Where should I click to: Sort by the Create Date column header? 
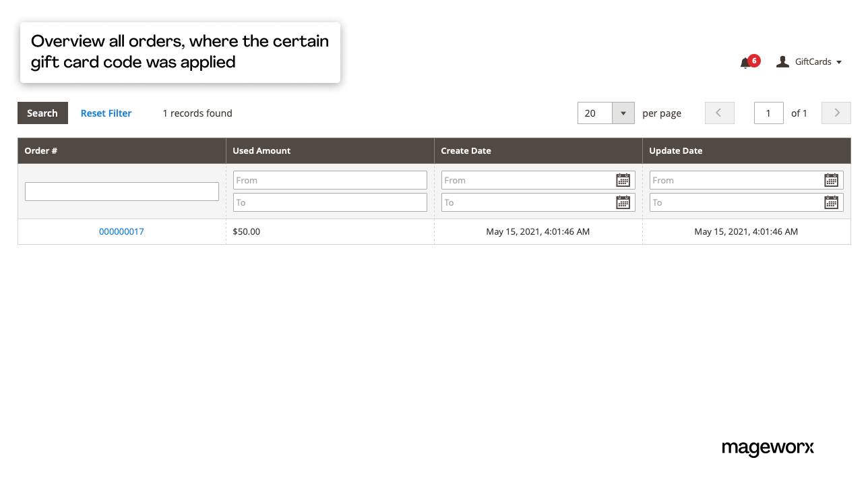pos(466,151)
